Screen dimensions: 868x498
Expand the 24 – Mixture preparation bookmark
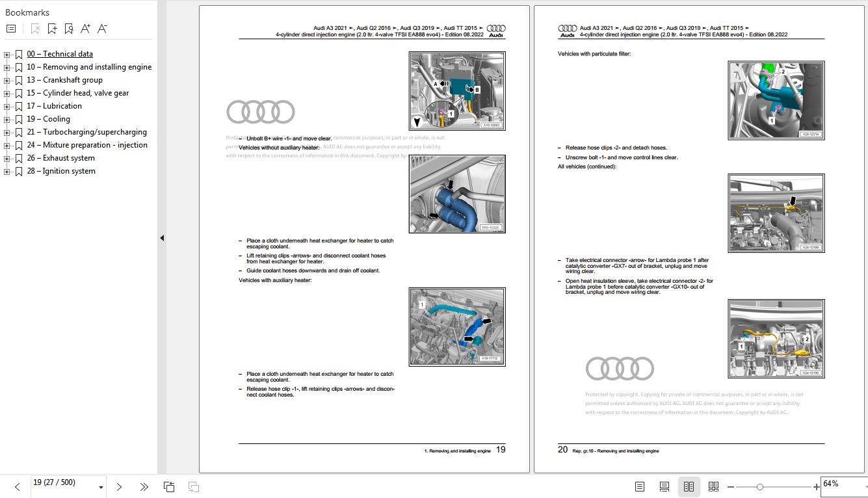[7, 146]
